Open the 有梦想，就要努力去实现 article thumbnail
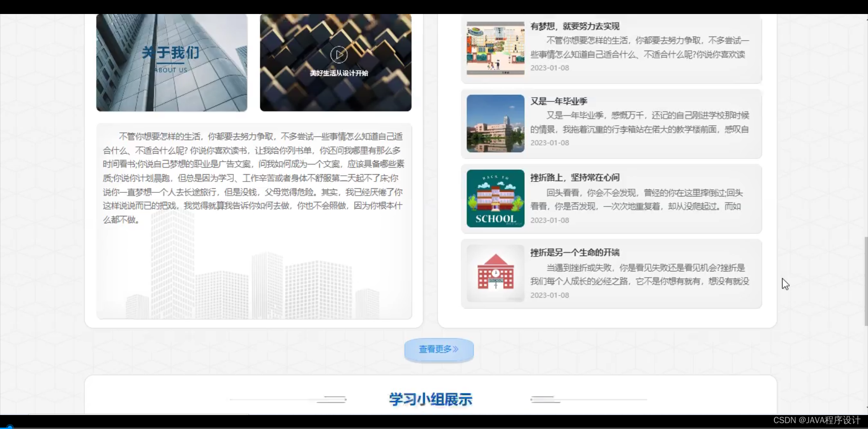 pos(495,48)
